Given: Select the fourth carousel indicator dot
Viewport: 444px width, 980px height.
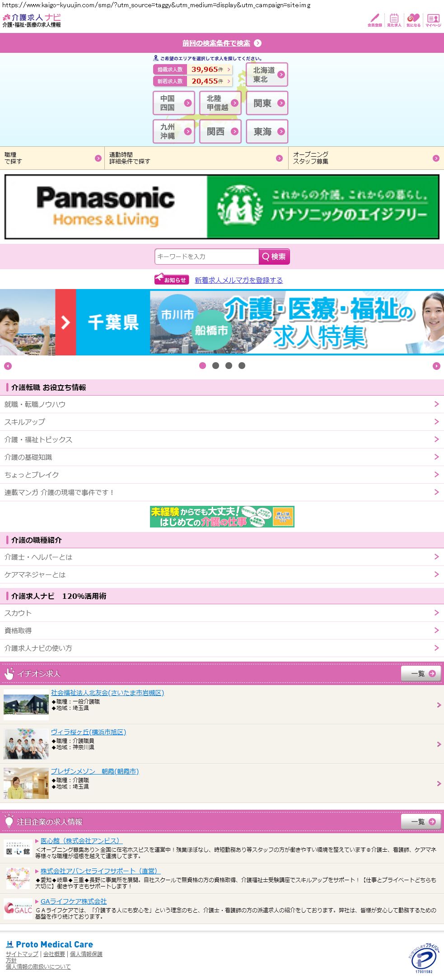Looking at the screenshot, I should (242, 366).
